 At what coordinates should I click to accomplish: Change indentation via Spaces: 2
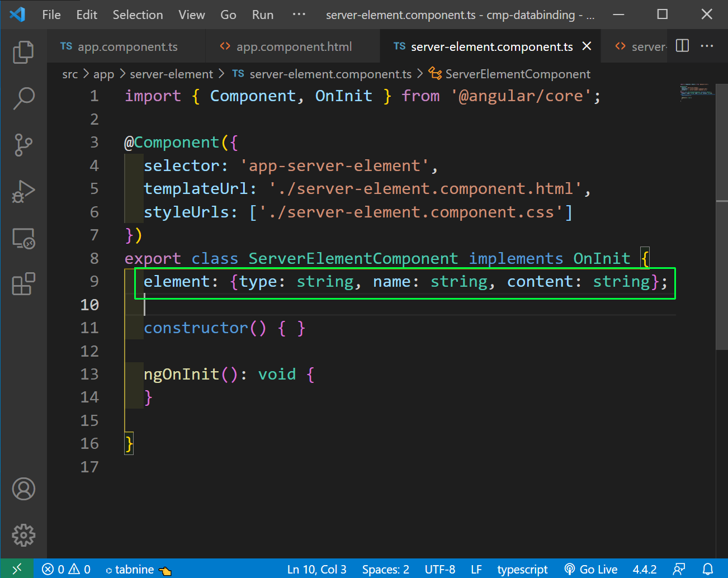(386, 569)
